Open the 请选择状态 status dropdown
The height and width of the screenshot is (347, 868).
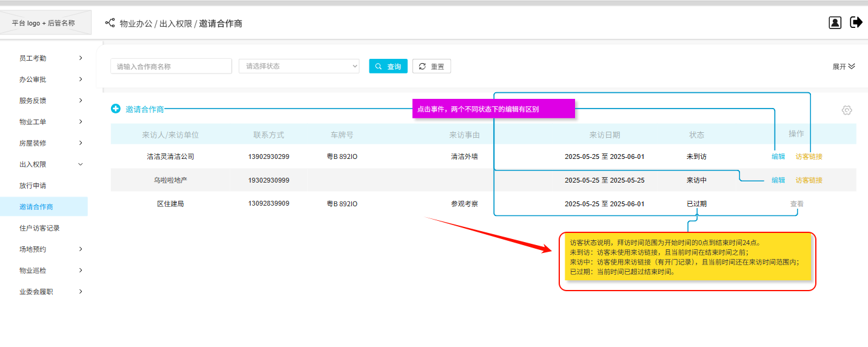click(x=299, y=66)
